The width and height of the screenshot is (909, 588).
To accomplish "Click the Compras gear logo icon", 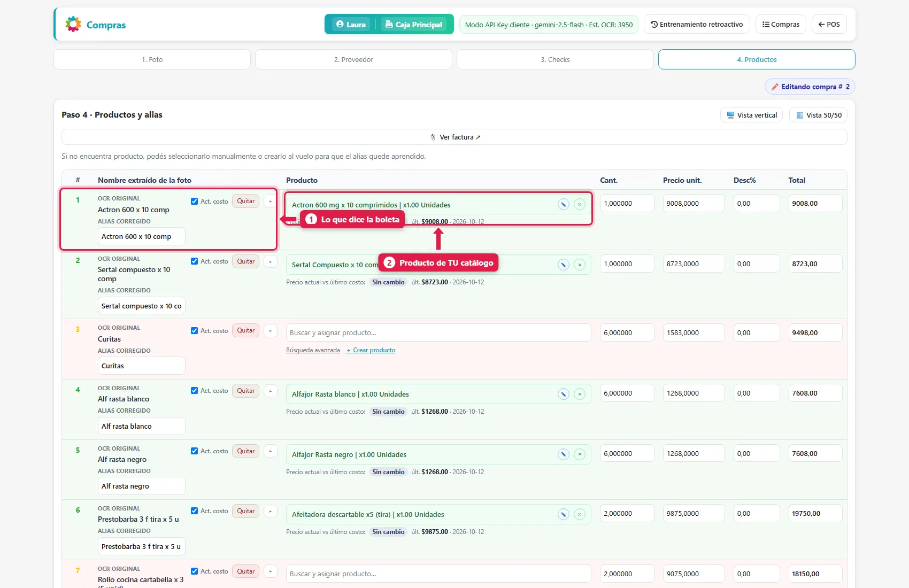I will coord(73,24).
